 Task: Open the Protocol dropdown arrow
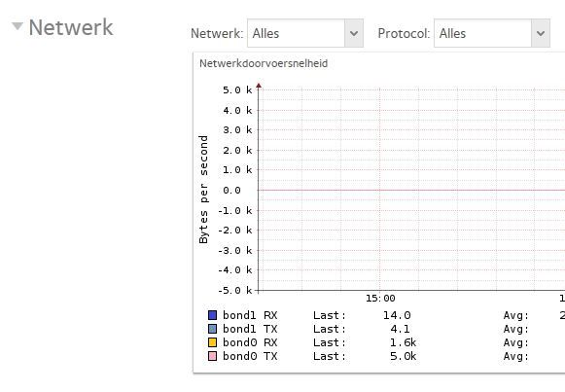point(541,33)
